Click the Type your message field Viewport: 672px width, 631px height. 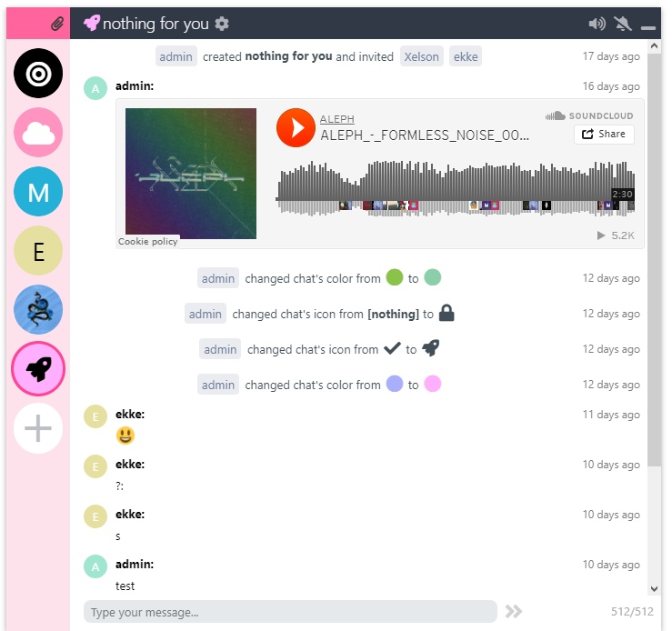point(290,612)
